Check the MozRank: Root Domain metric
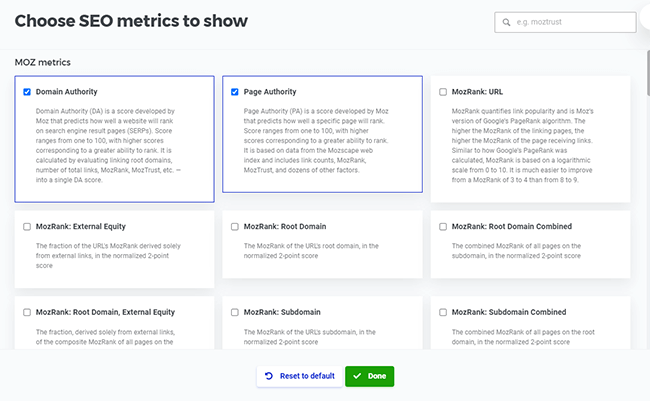 235,227
